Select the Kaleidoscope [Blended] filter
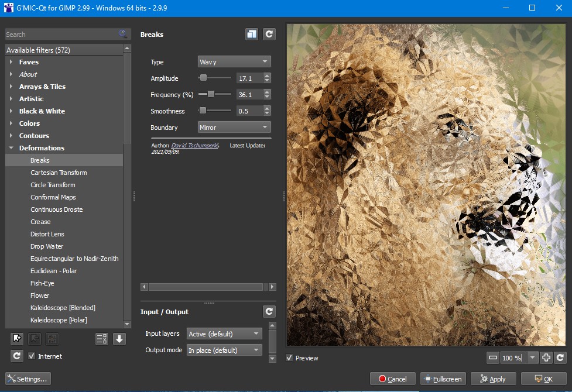572x392 pixels. click(x=63, y=308)
